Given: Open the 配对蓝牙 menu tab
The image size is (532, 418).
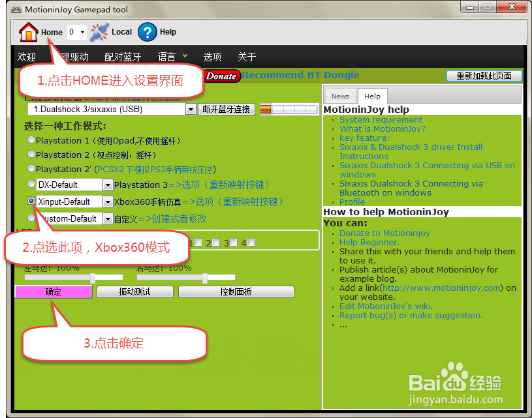Looking at the screenshot, I should 123,57.
